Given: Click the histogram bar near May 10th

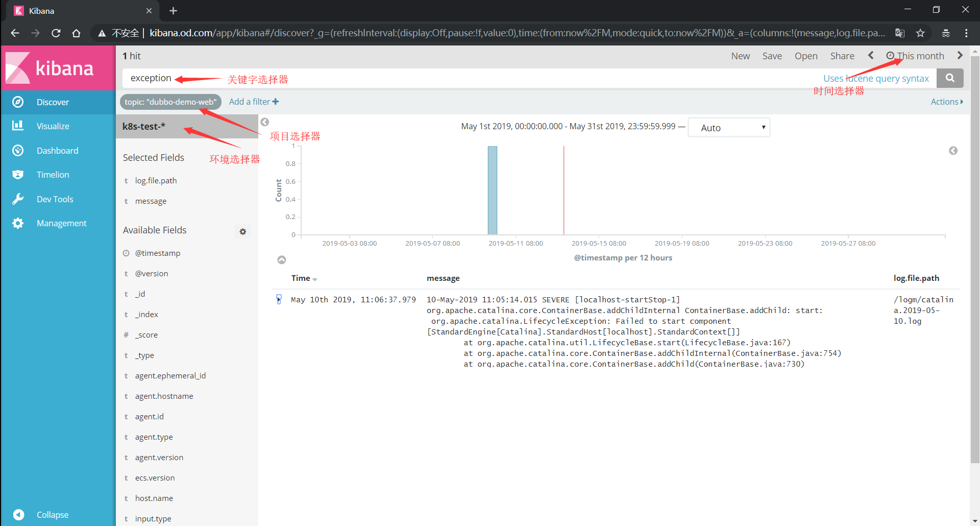Looking at the screenshot, I should [x=493, y=190].
